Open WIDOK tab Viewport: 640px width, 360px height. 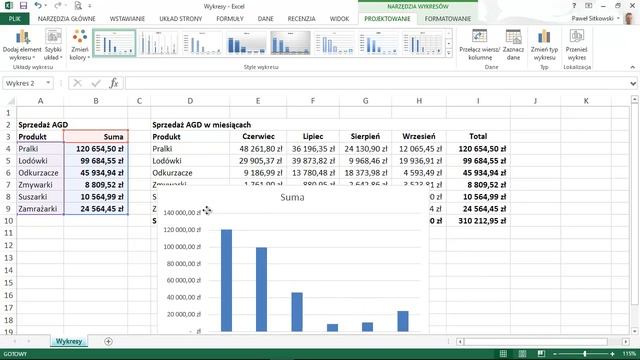(x=339, y=19)
